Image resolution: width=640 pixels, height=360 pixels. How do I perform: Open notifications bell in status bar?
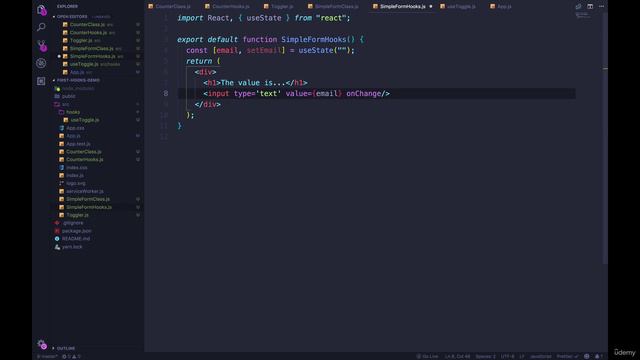[598, 356]
